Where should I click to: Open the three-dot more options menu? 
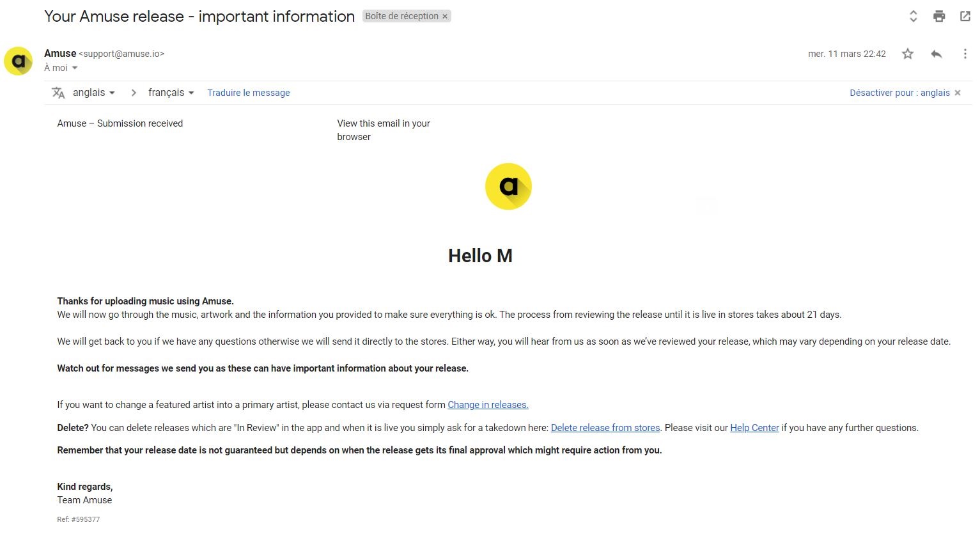tap(965, 54)
